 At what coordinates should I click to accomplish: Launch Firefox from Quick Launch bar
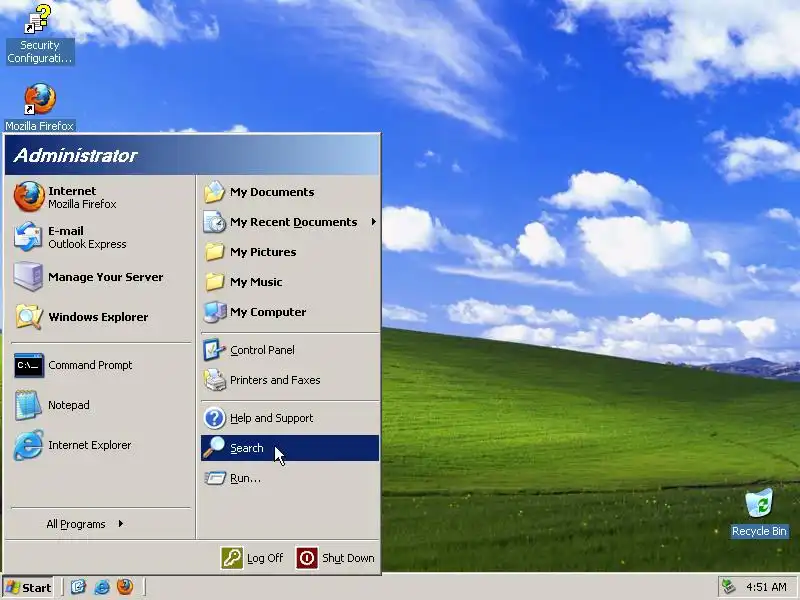pos(124,587)
